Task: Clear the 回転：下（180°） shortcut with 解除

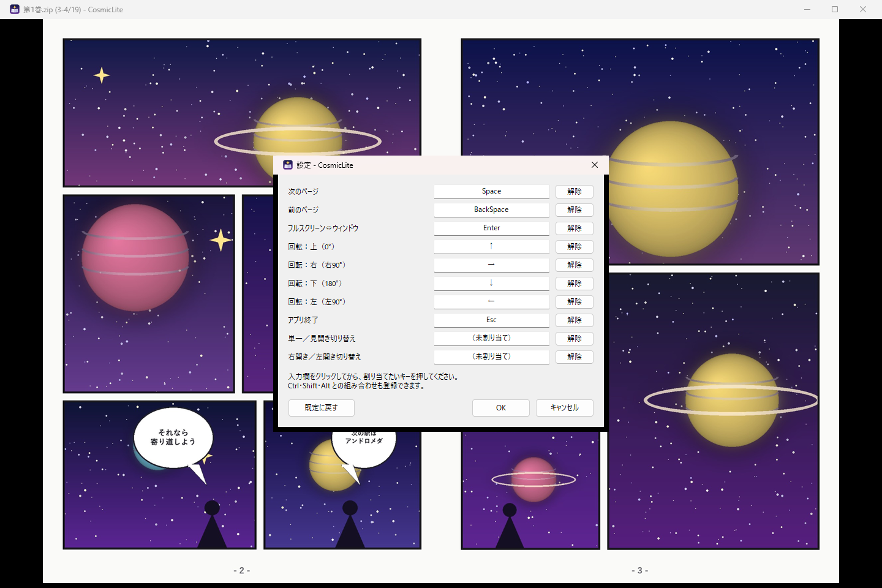Action: pos(575,284)
